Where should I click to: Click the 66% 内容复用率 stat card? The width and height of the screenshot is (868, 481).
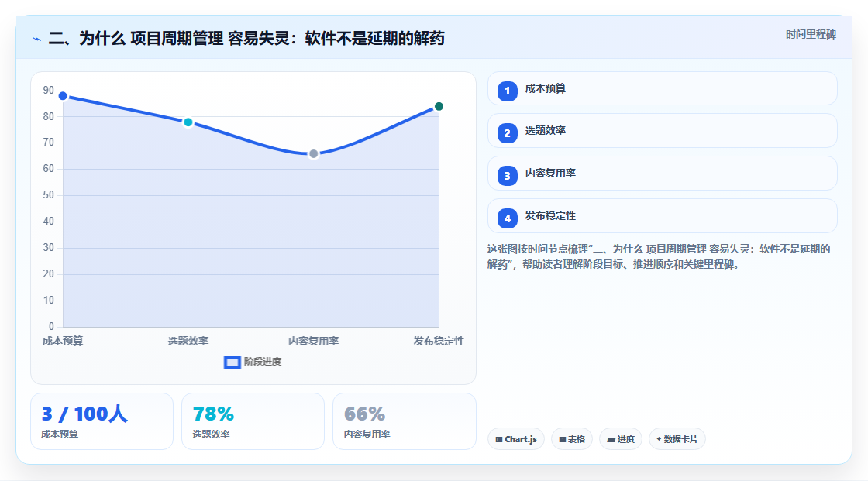pos(404,421)
